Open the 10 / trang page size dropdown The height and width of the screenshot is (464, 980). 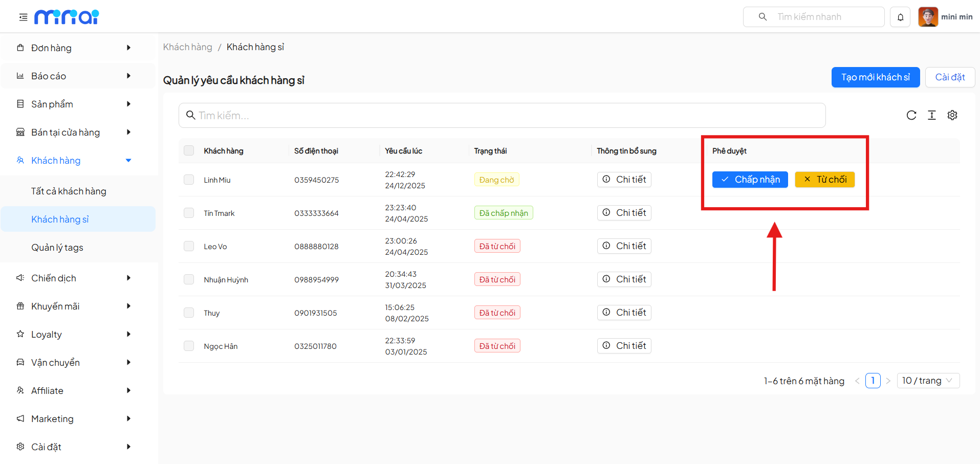928,381
